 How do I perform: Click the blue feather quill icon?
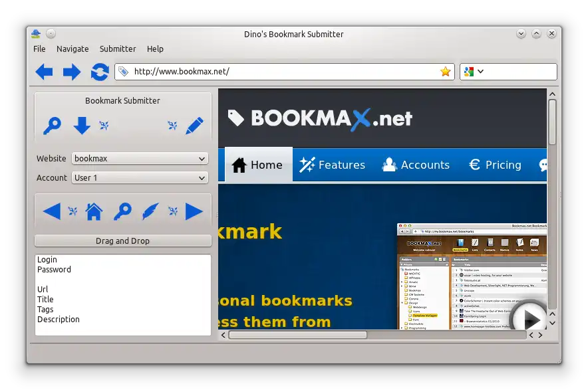coord(150,211)
